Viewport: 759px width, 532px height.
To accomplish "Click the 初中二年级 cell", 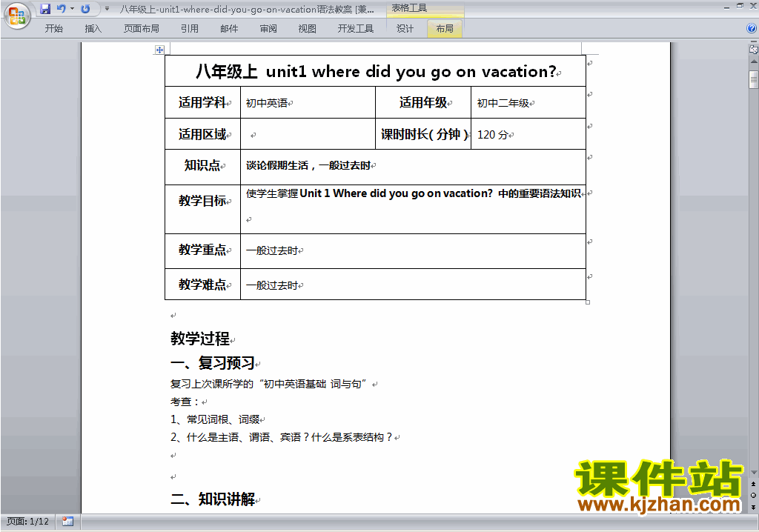I will 528,103.
